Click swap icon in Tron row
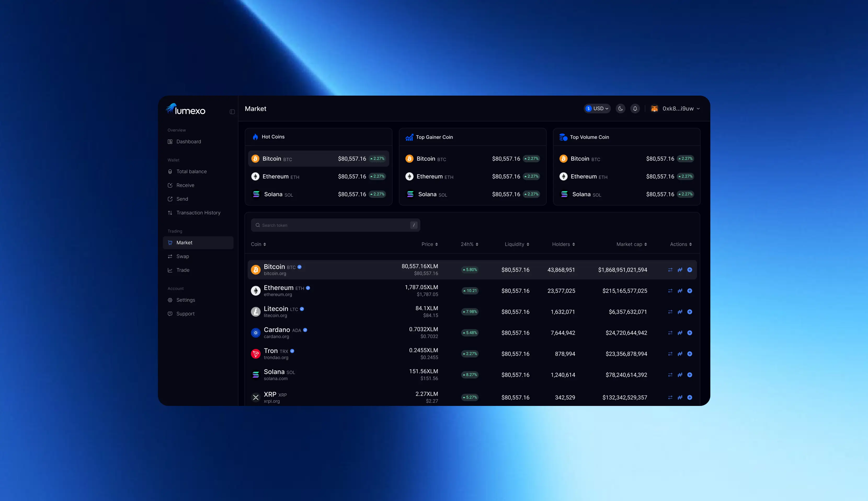Screen dimensions: 868x501 (x=670, y=354)
